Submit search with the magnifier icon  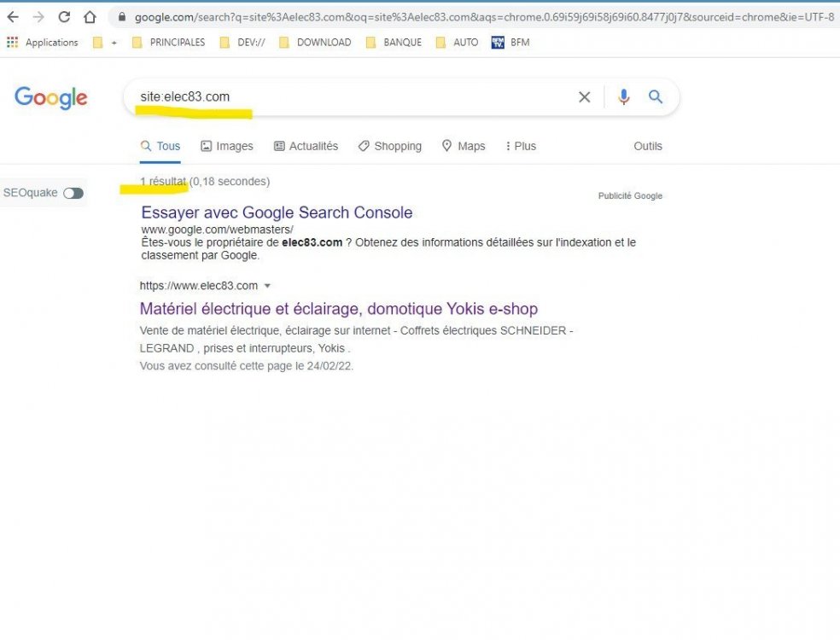[x=655, y=97]
